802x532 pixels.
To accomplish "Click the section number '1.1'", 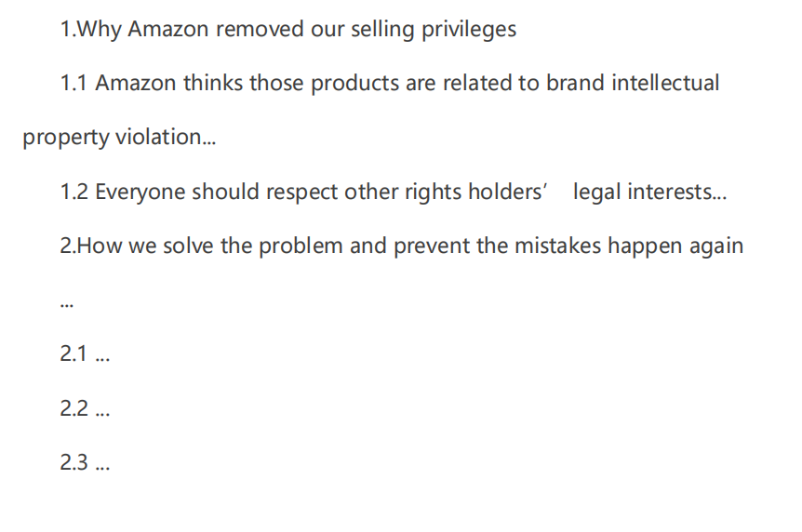I will [74, 83].
